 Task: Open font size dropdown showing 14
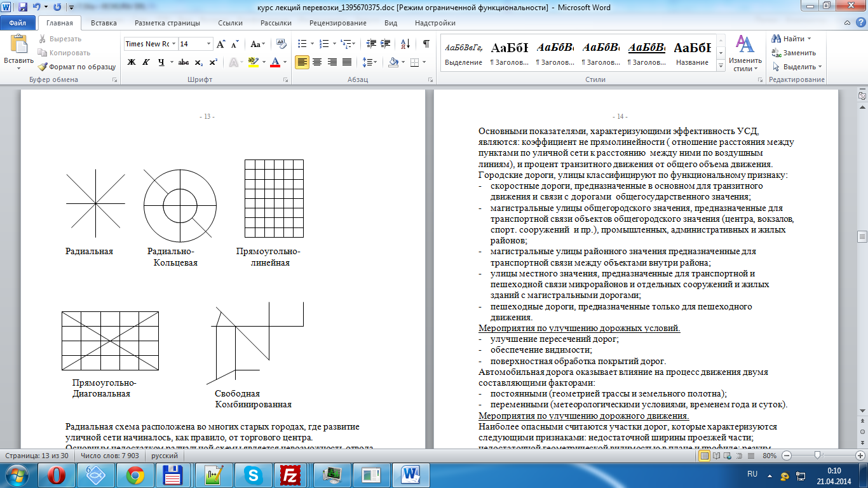[208, 44]
